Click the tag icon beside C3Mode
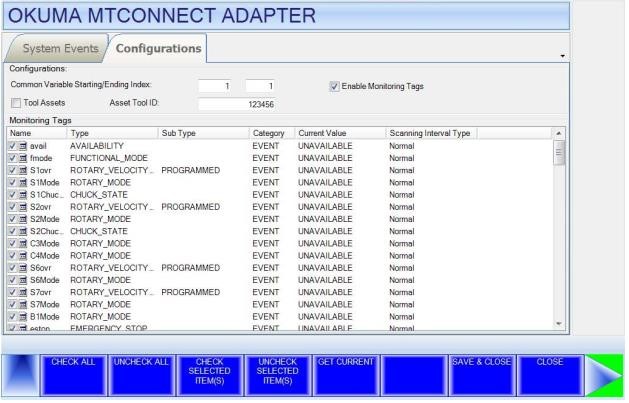629x403 pixels. pos(23,244)
